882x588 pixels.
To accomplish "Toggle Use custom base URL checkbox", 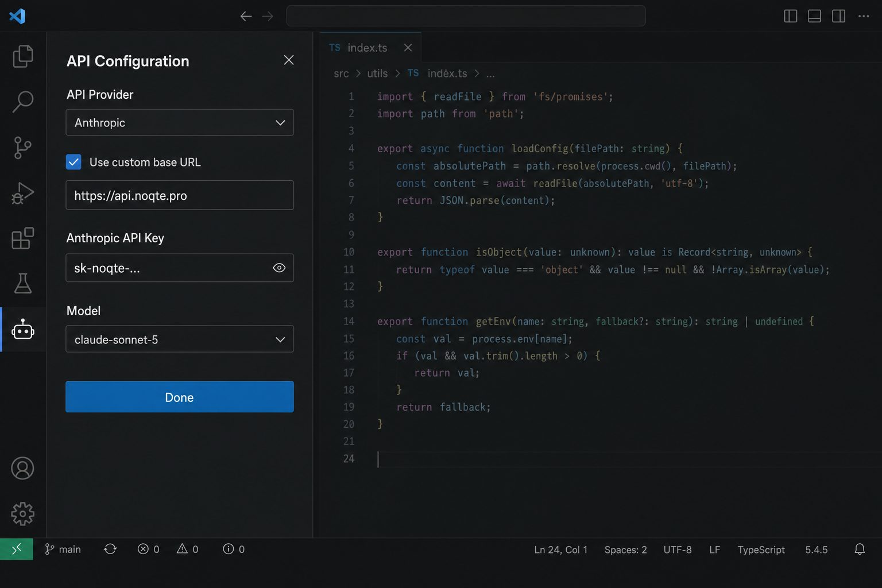I will 73,162.
